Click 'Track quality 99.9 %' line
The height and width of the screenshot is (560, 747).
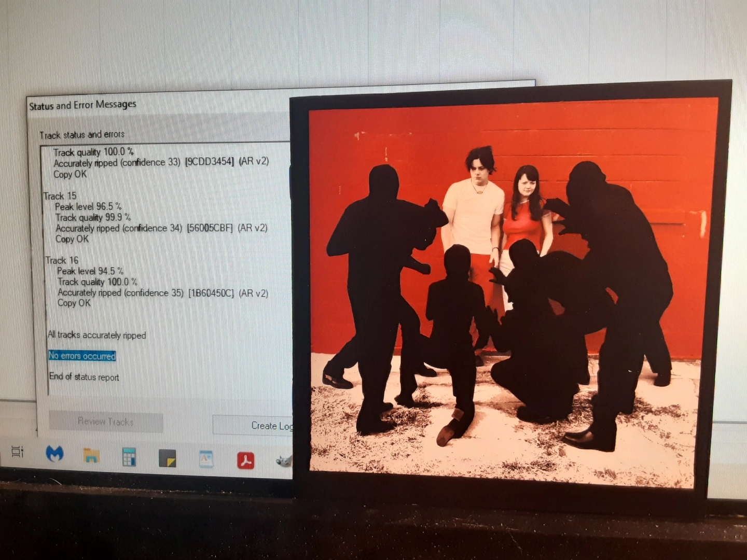pyautogui.click(x=93, y=217)
